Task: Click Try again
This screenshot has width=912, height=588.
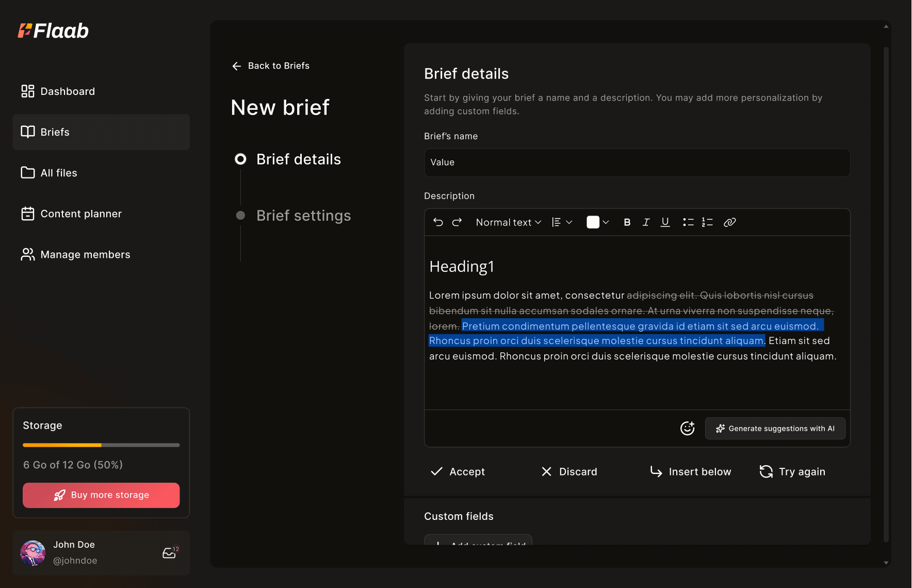Action: tap(793, 471)
